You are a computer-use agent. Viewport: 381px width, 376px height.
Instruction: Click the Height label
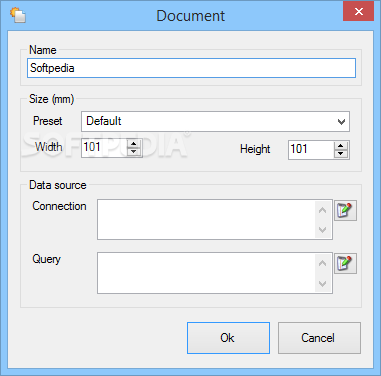[255, 149]
